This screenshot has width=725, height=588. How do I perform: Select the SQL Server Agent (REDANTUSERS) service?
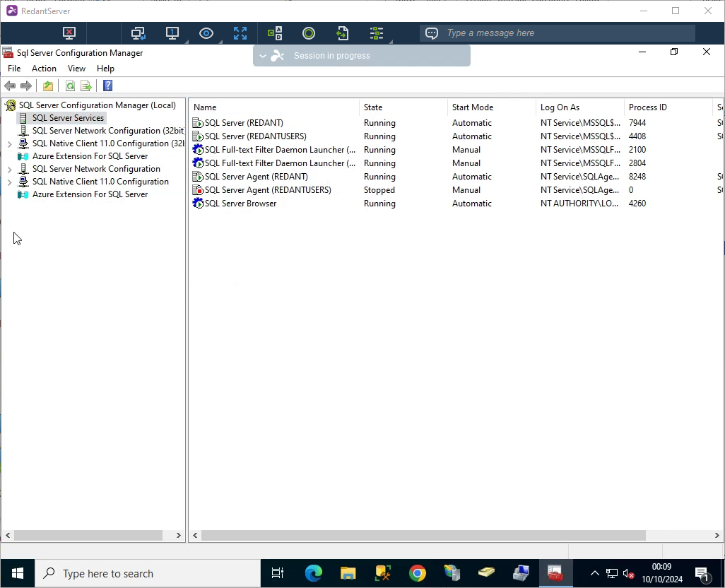[267, 190]
